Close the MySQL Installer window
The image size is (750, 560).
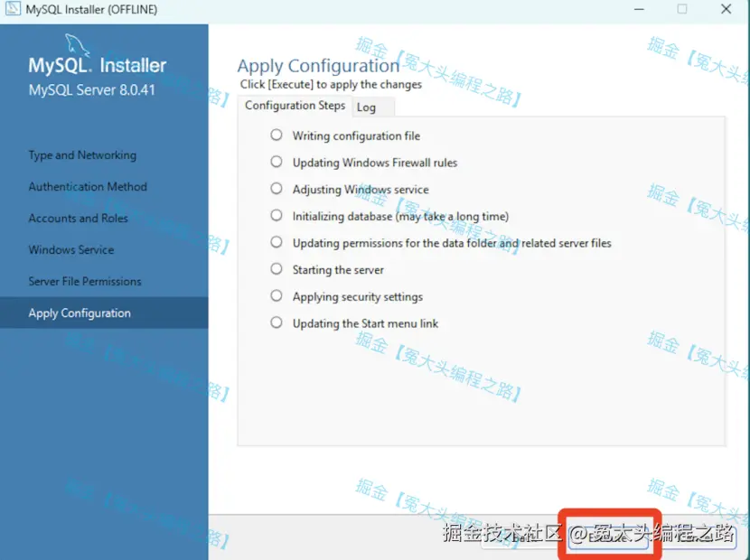(727, 9)
